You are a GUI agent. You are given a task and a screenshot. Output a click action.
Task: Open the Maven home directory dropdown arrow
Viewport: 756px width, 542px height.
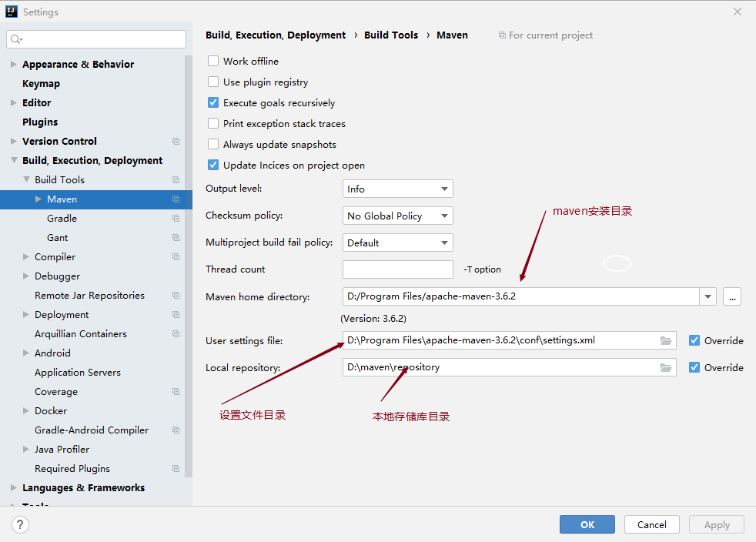coord(707,296)
